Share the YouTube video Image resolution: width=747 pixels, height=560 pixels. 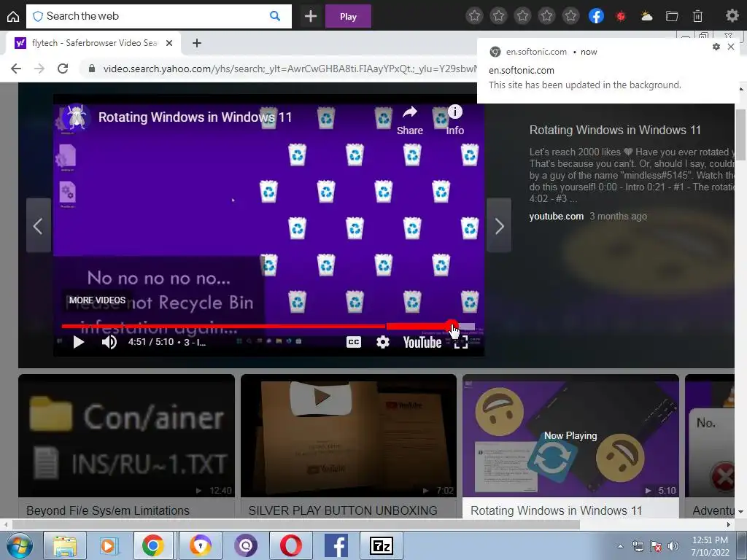[x=410, y=121]
